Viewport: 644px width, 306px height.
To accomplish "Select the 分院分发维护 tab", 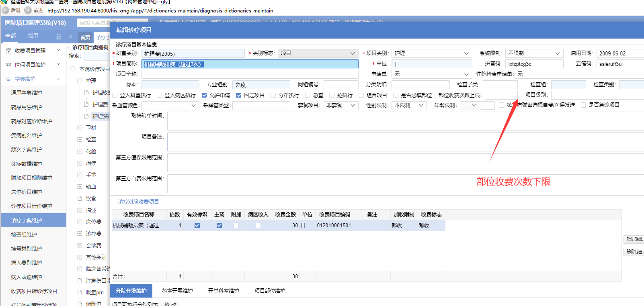I will point(131,291).
